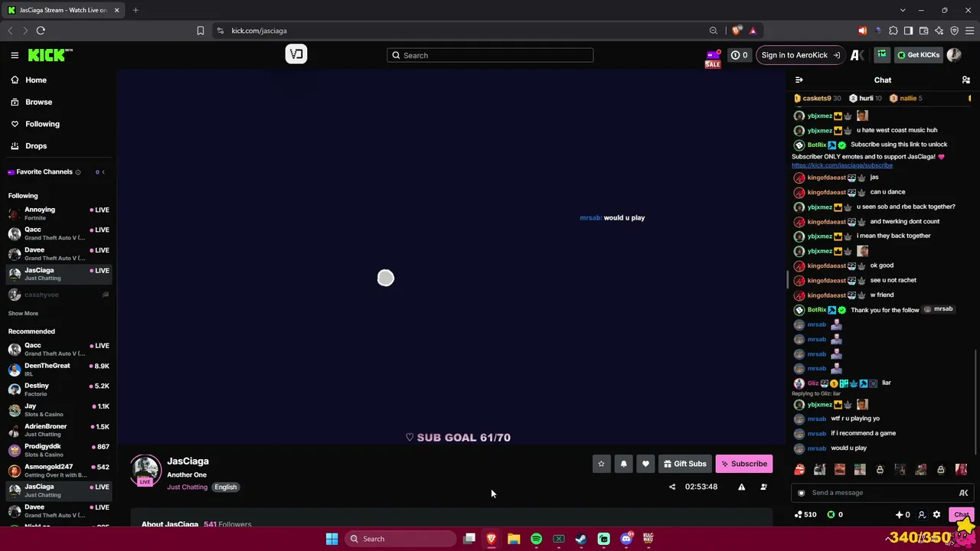Open the Just Chatting category link
Screen dimensions: 980x551
(x=187, y=487)
